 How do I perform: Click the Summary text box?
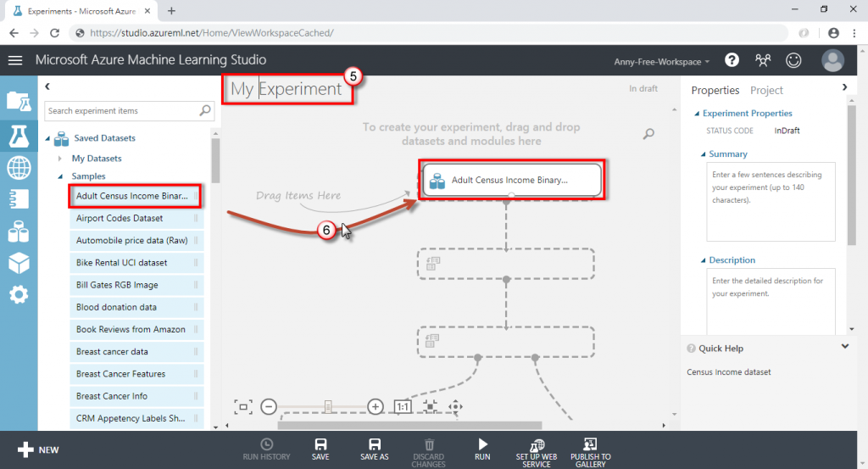pos(771,202)
